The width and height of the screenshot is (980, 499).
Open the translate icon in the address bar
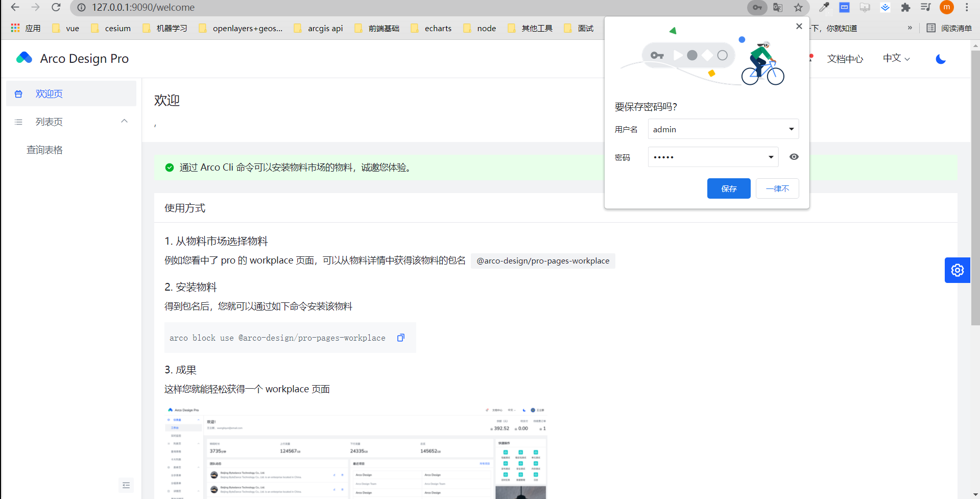click(777, 8)
